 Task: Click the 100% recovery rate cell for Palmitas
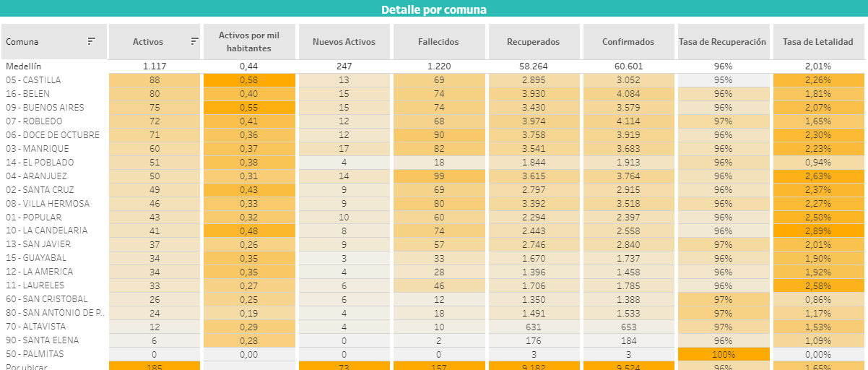click(x=723, y=354)
